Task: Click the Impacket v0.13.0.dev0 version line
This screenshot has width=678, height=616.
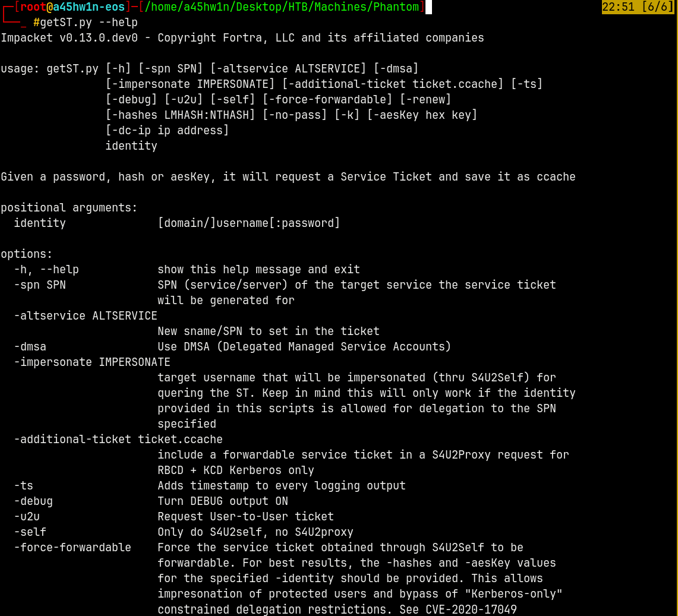Action: coord(242,38)
